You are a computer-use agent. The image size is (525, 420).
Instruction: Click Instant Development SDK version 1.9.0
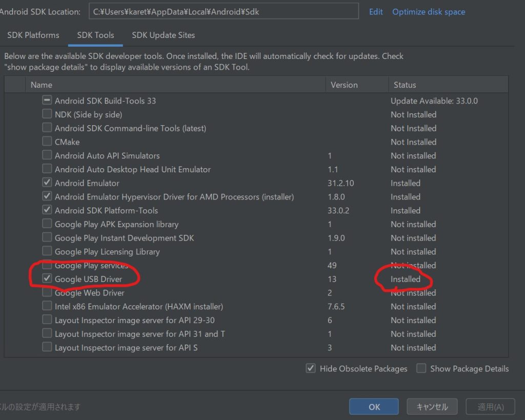tap(336, 238)
